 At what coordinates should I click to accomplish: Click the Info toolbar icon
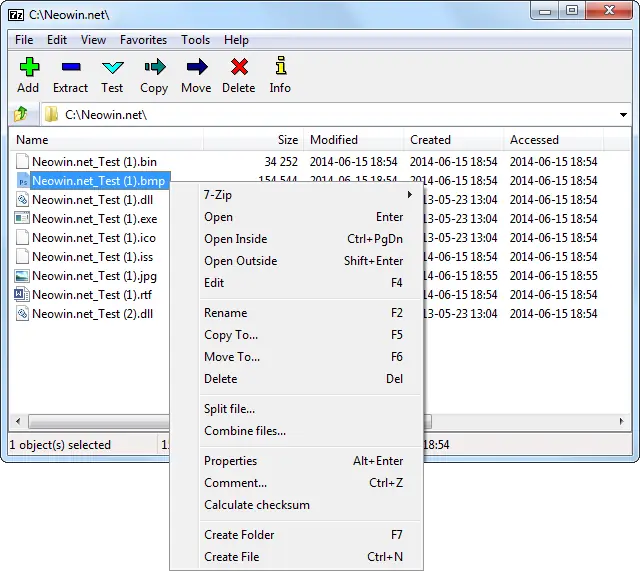pos(281,66)
